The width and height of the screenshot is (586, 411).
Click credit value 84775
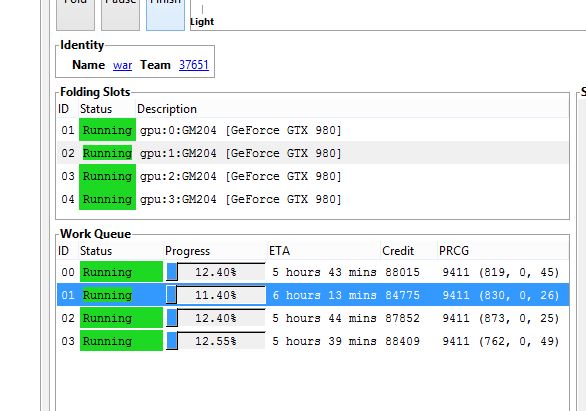[403, 295]
